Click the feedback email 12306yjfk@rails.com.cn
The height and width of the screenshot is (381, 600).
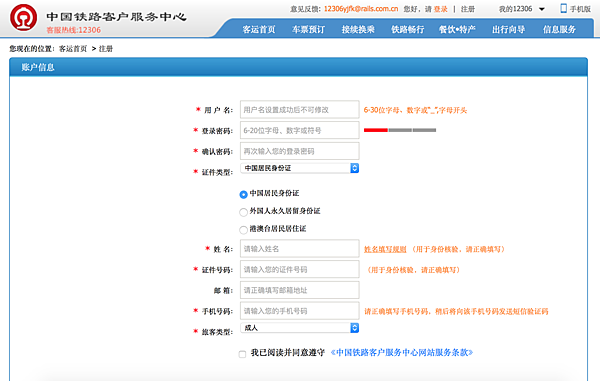coord(361,9)
